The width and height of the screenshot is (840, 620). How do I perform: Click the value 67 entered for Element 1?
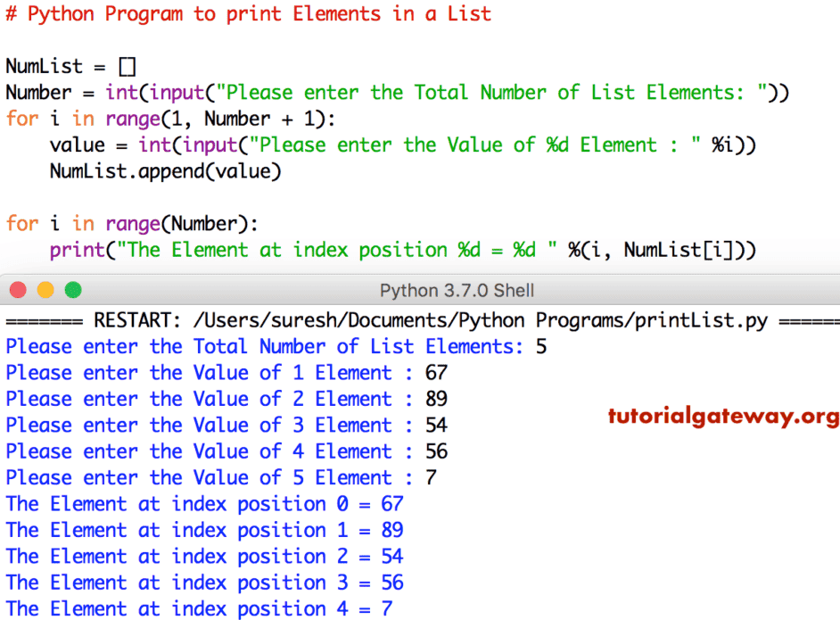coord(436,372)
